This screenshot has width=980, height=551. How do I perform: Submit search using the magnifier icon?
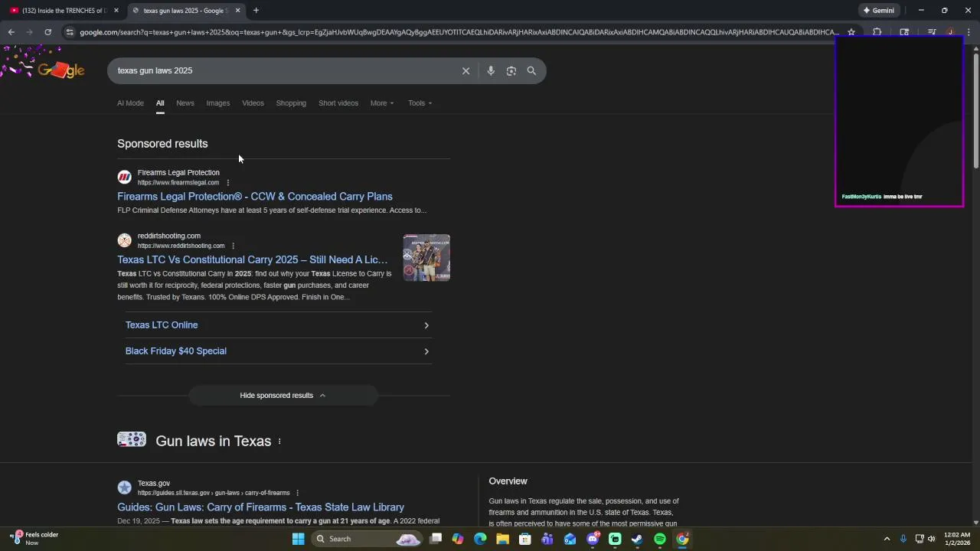point(531,70)
